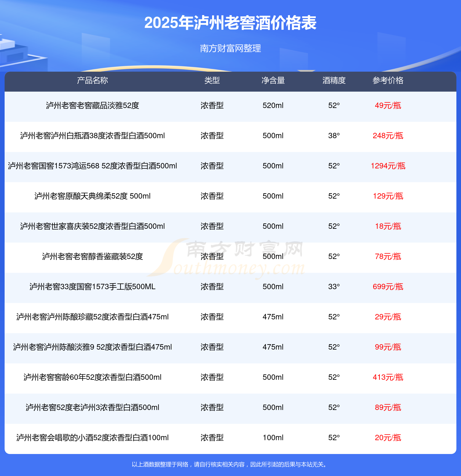Select the "参考价格" column header
The height and width of the screenshot is (476, 461).
[x=388, y=80]
